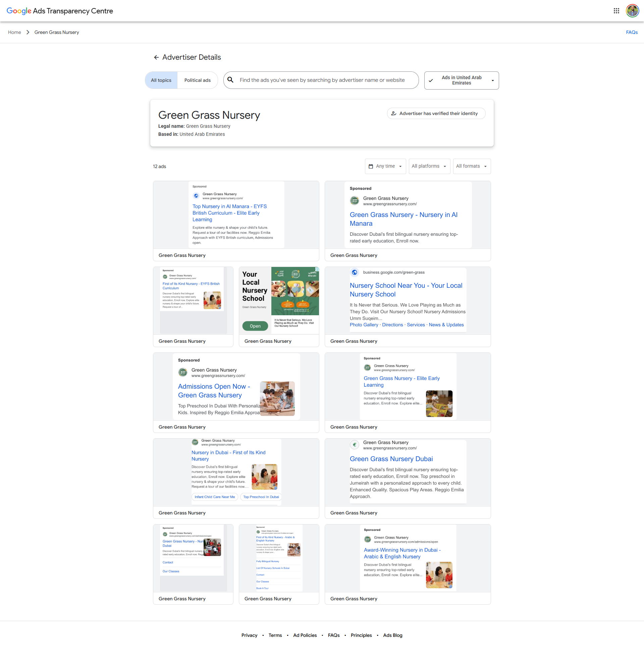The height and width of the screenshot is (660, 644).
Task: Click ad info icon on display ad corner
Action: point(317,269)
